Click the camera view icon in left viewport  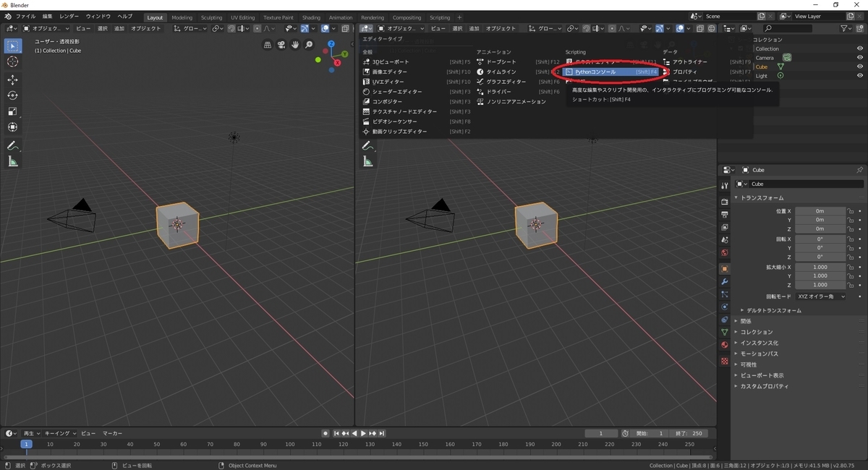pos(281,45)
